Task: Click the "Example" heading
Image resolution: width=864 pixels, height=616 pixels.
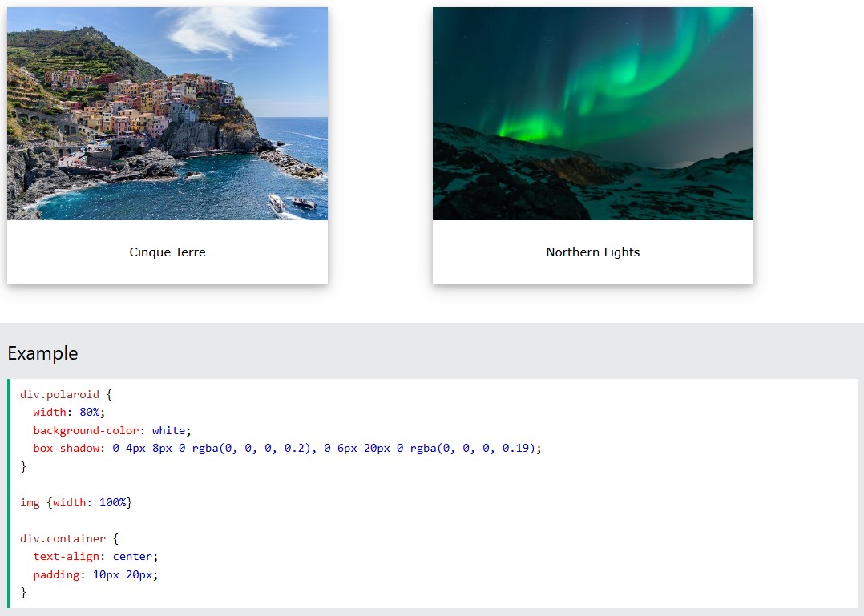Action: pos(43,353)
